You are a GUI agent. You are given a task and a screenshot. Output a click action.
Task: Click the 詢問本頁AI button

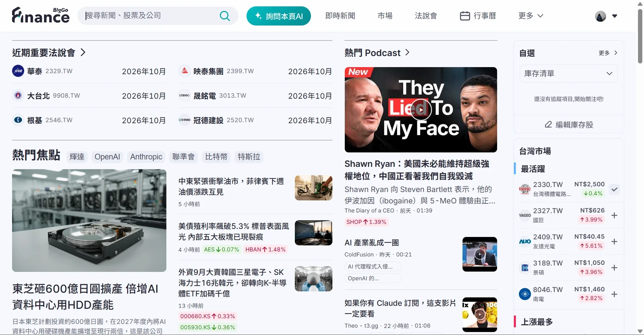[279, 16]
